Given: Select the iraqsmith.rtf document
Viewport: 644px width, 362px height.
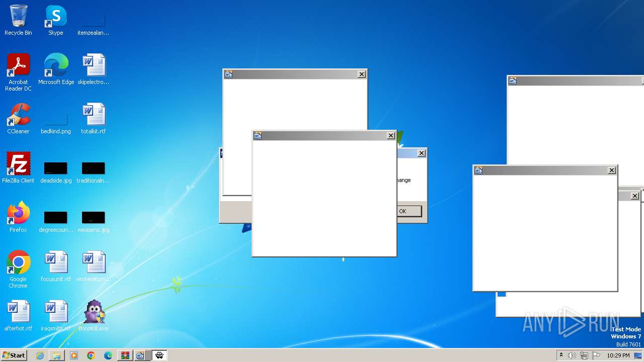Looking at the screenshot, I should point(56,316).
